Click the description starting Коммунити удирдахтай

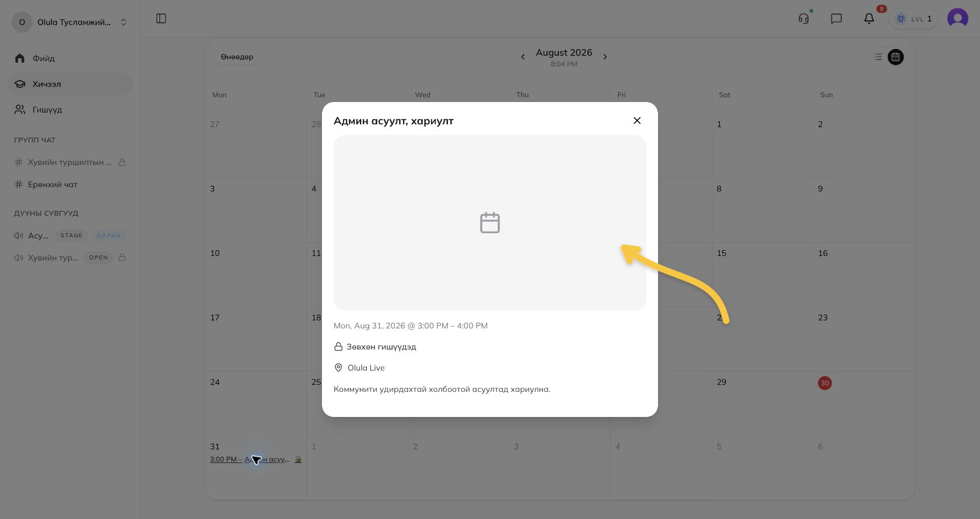click(x=442, y=389)
